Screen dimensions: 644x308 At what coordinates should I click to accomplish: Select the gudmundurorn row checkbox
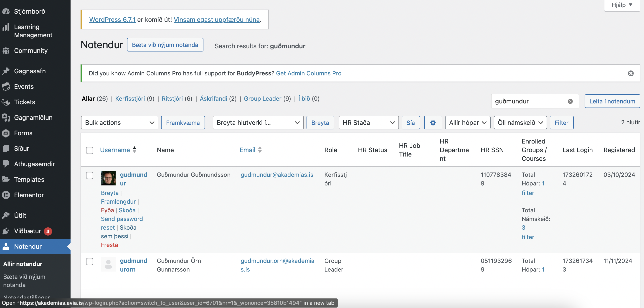[x=89, y=262]
